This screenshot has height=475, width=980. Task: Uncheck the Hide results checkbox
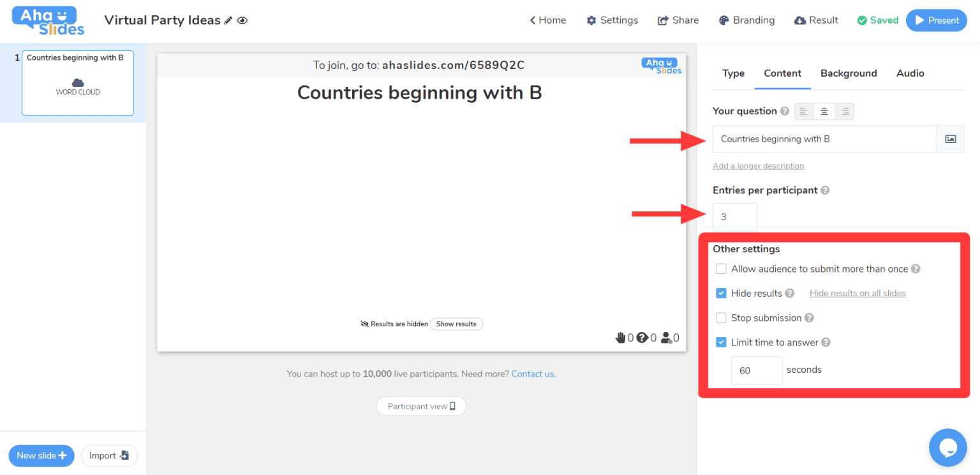coord(721,293)
